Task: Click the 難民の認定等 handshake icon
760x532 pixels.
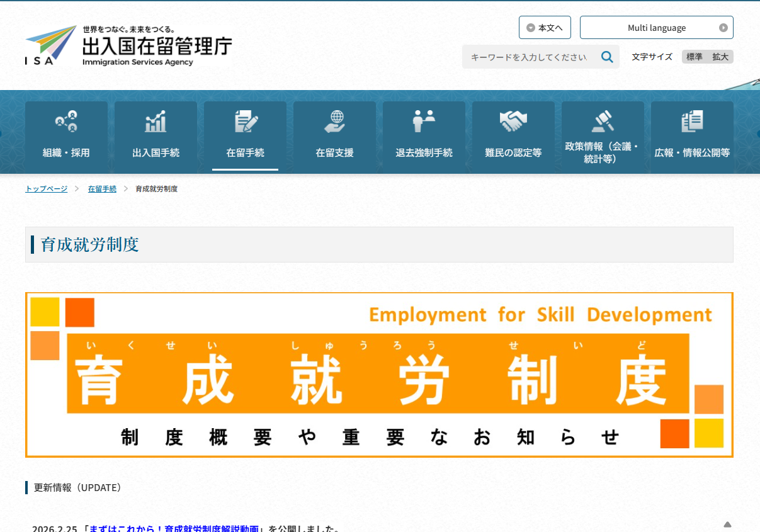Action: click(x=513, y=121)
